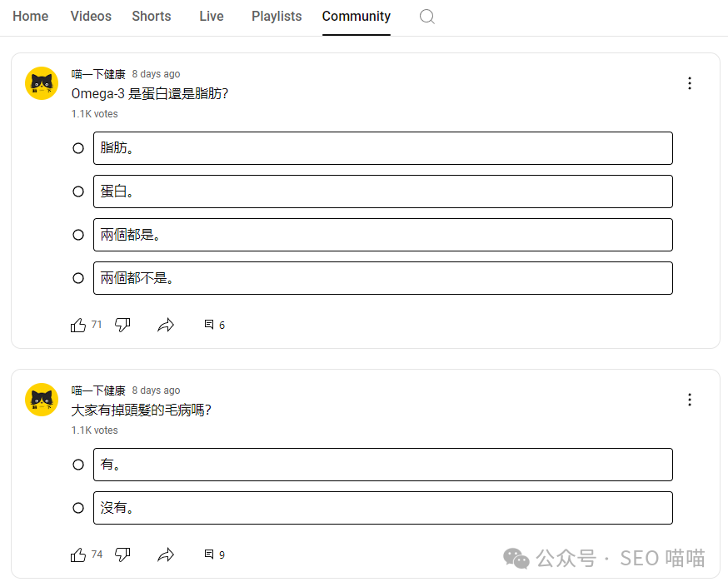Viewport: 728px width, 587px height.
Task: Vote using the 蛋白。 answer box
Action: (383, 192)
